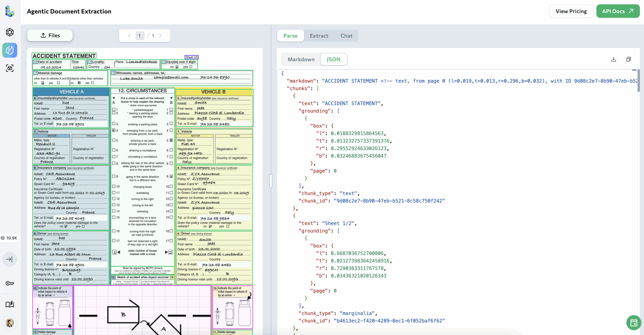This screenshot has width=644, height=335.
Task: Click the page number input field
Action: pos(140,36)
